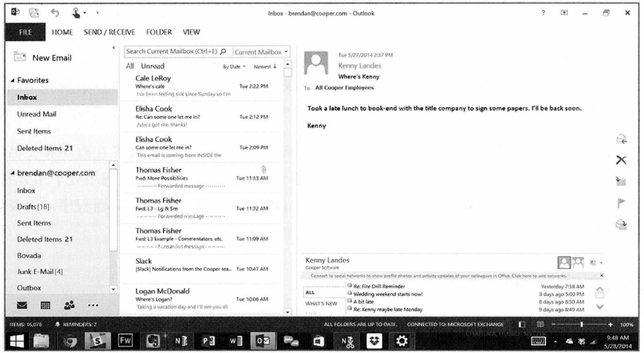Open the SEND / RECEIVE tab

pyautogui.click(x=109, y=32)
